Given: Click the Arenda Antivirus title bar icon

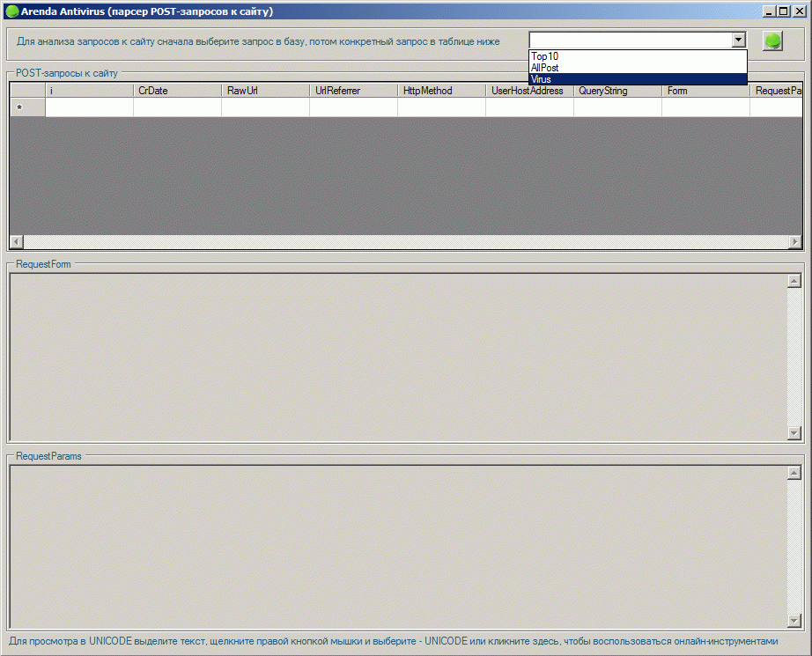Looking at the screenshot, I should click(12, 11).
